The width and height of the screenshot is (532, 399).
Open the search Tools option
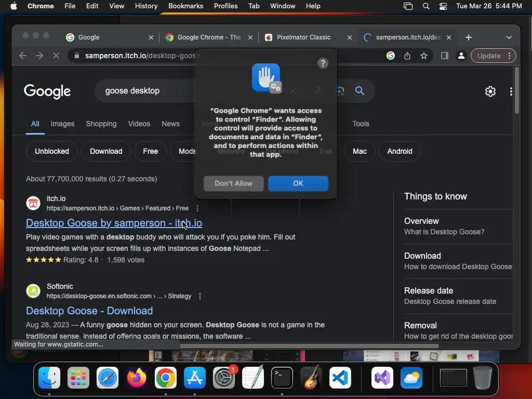tap(361, 124)
